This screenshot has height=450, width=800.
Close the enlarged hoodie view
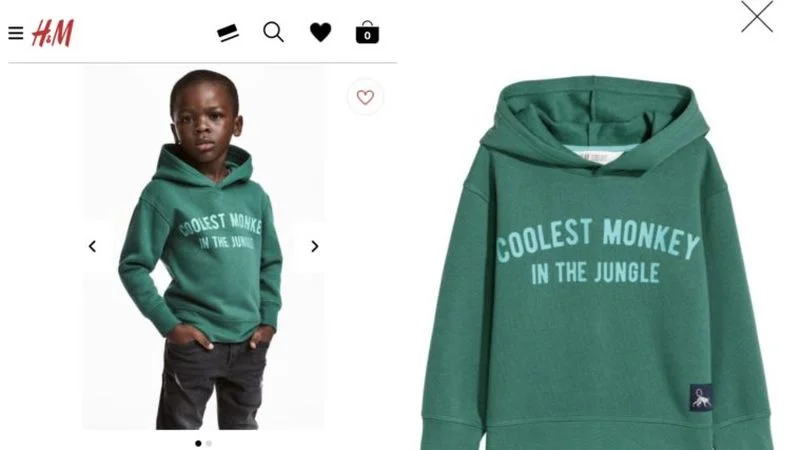point(757,16)
